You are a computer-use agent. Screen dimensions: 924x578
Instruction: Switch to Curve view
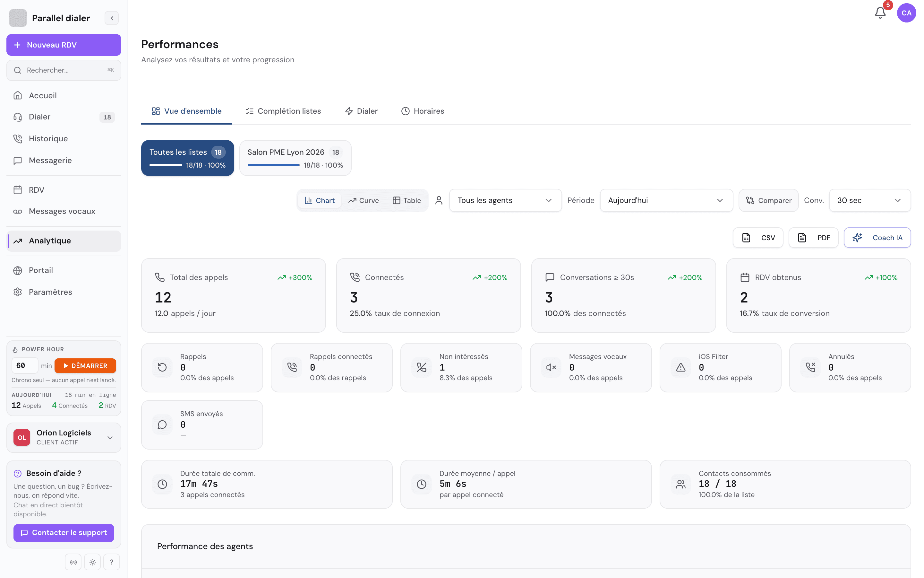click(x=364, y=200)
